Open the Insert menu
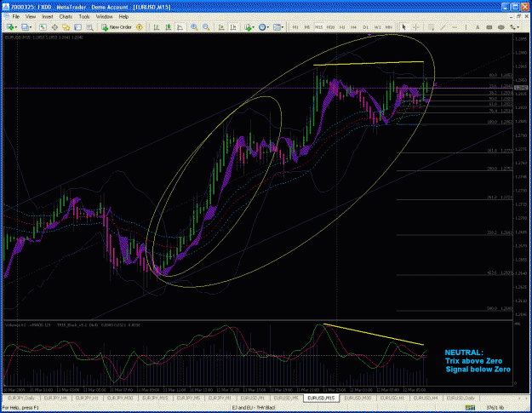Viewport: 532px width, 413px height. pos(47,17)
